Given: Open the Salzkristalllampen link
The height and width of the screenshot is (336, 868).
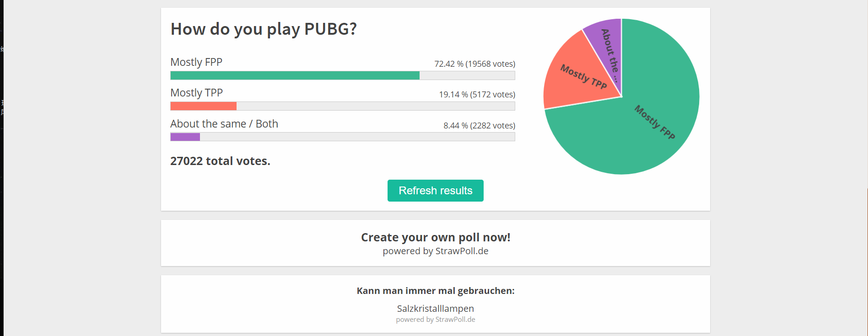Looking at the screenshot, I should point(435,309).
